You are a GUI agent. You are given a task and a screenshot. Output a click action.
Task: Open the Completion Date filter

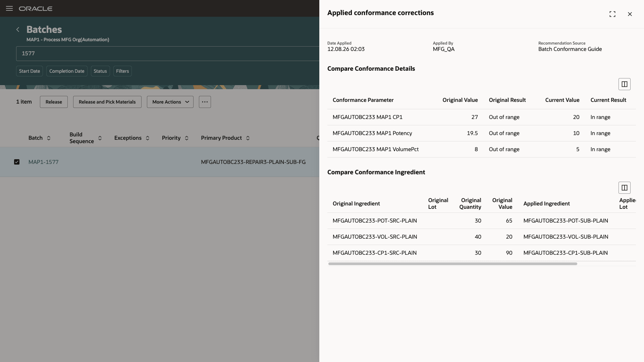(67, 71)
